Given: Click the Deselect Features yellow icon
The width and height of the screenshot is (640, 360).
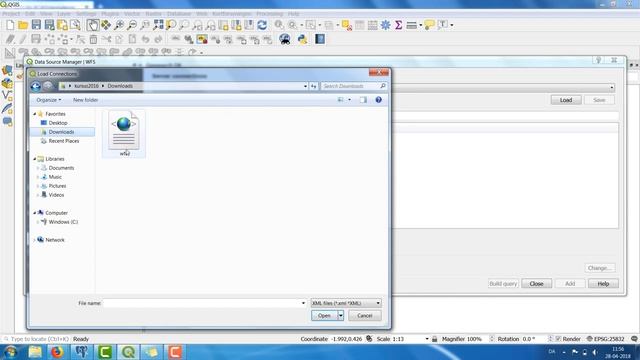Looking at the screenshot, I should tap(347, 25).
